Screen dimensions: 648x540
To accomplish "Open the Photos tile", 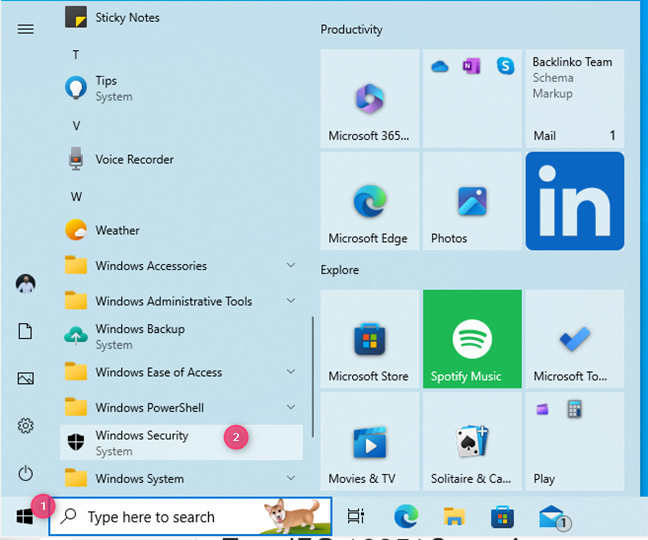I will point(472,201).
